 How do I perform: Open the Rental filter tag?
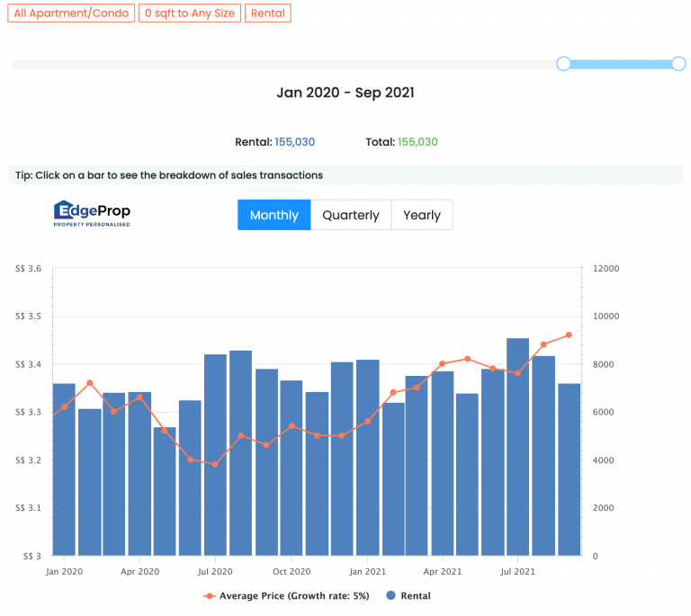[267, 13]
